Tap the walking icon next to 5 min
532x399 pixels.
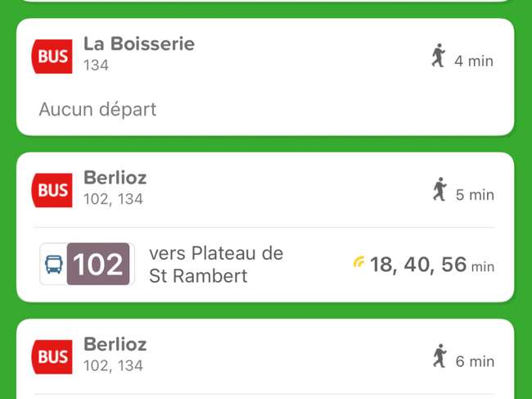click(x=440, y=188)
